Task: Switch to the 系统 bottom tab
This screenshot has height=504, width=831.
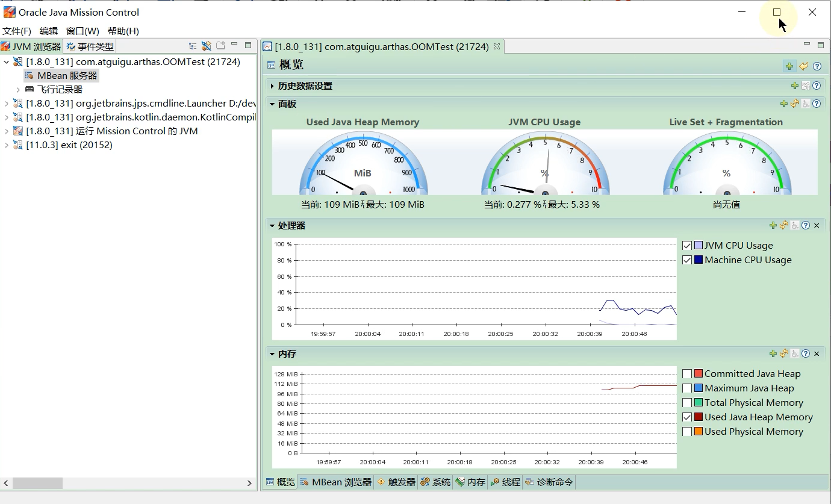Action: coord(435,482)
